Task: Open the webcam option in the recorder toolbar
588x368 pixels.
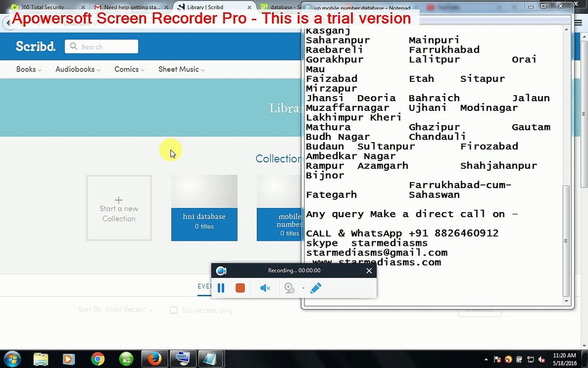Action: click(289, 288)
